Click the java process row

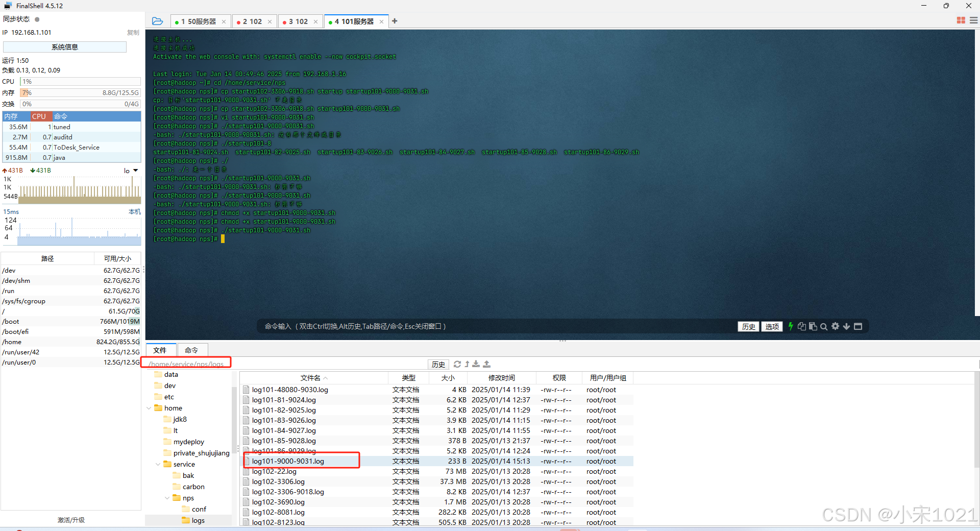(72, 157)
